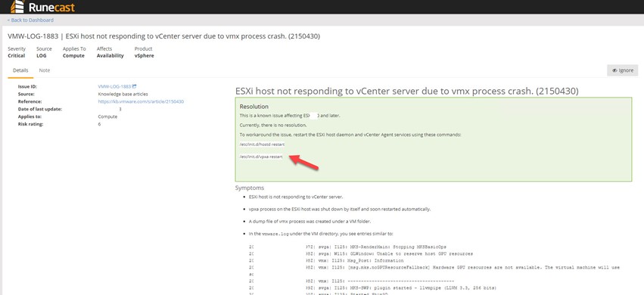644x295 pixels.
Task: Select the Applies To value Compute in header
Action: 73,56
